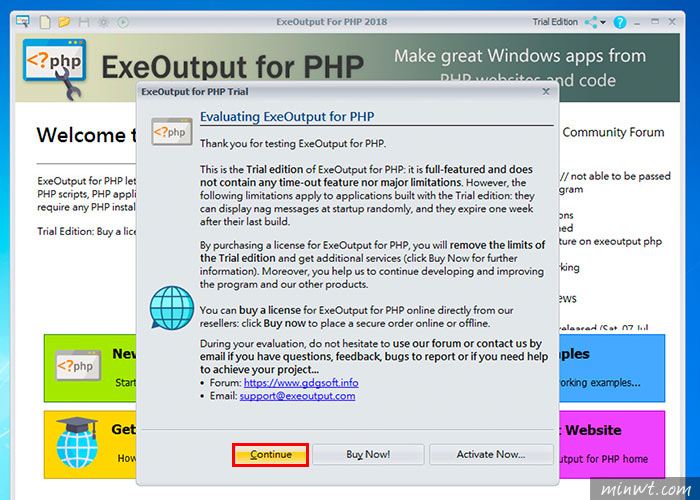Click the open folder icon in the title toolbar
The height and width of the screenshot is (500, 700).
pyautogui.click(x=64, y=21)
